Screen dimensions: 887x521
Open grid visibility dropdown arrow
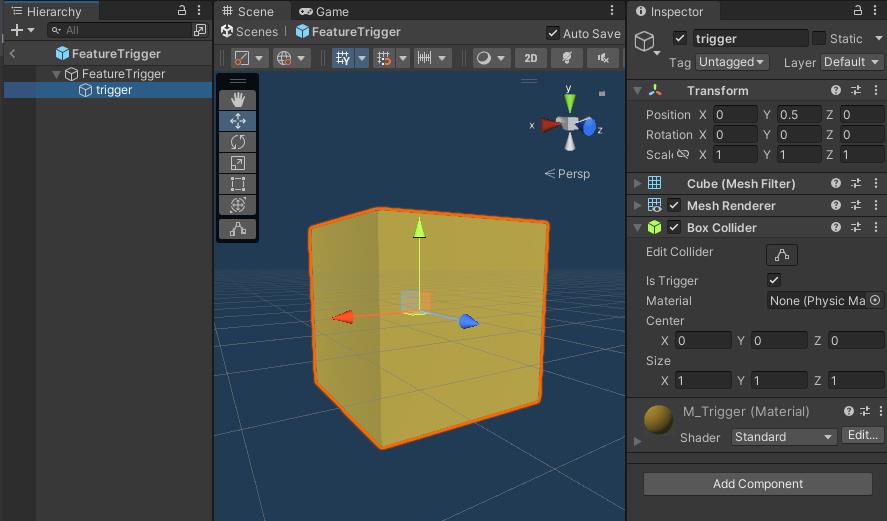click(362, 58)
